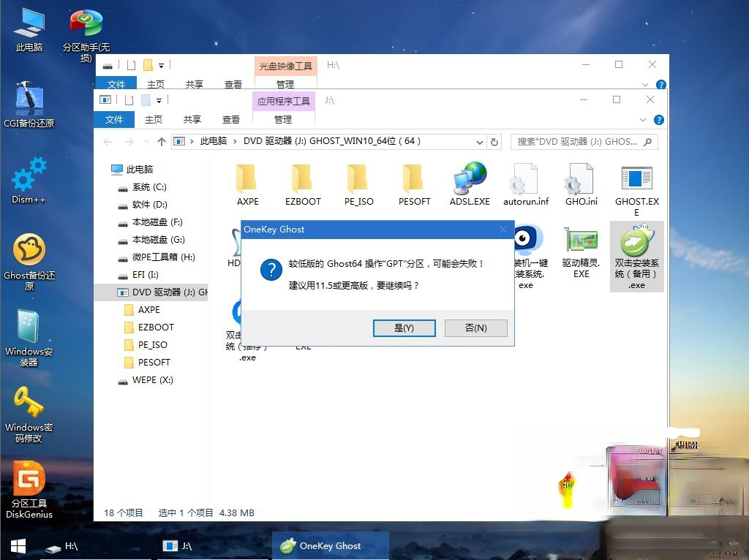The width and height of the screenshot is (749, 560).
Task: Switch to H:\ taskbar window
Action: (96, 546)
